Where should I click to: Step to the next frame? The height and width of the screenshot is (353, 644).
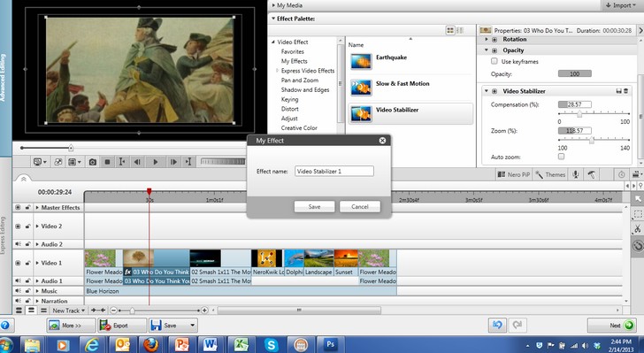click(173, 162)
